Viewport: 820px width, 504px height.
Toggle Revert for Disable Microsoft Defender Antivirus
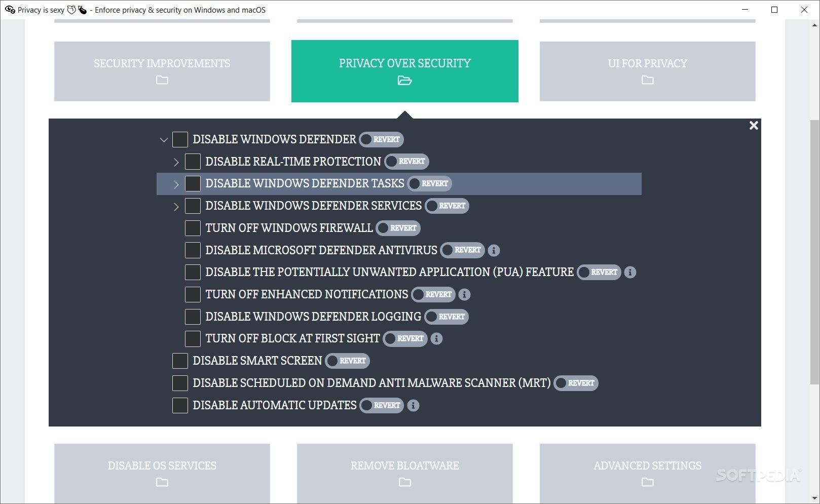click(462, 250)
